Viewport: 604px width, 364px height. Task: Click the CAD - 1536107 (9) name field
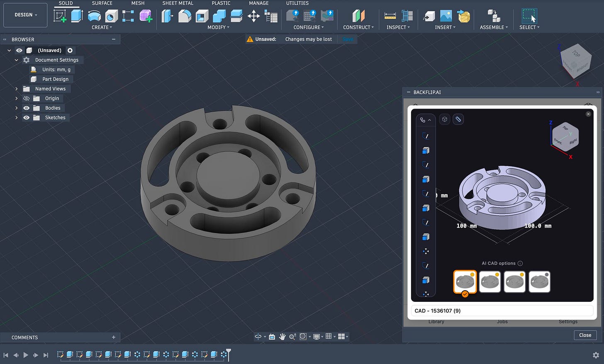point(502,311)
